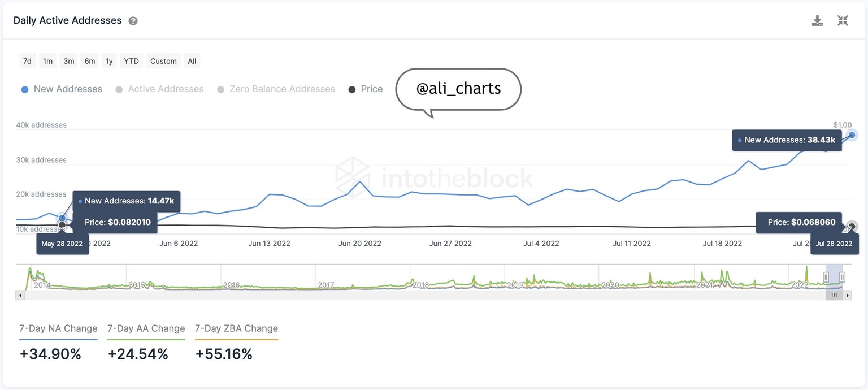Toggle the New Addresses series in legend

point(62,89)
